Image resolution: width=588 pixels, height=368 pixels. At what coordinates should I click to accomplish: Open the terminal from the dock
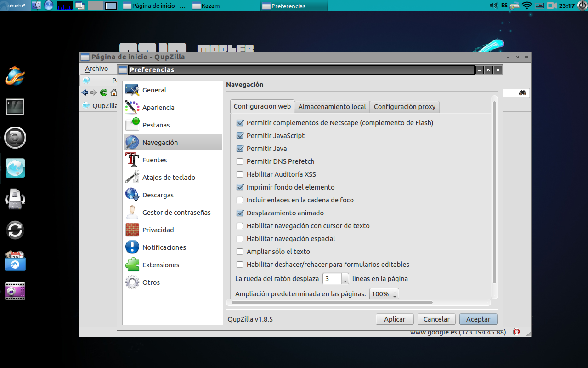pos(15,107)
